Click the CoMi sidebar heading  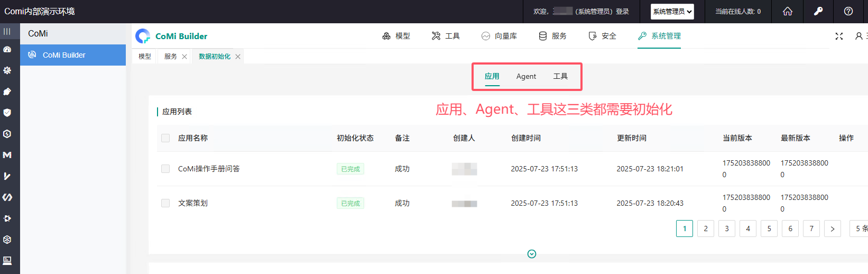pyautogui.click(x=38, y=33)
